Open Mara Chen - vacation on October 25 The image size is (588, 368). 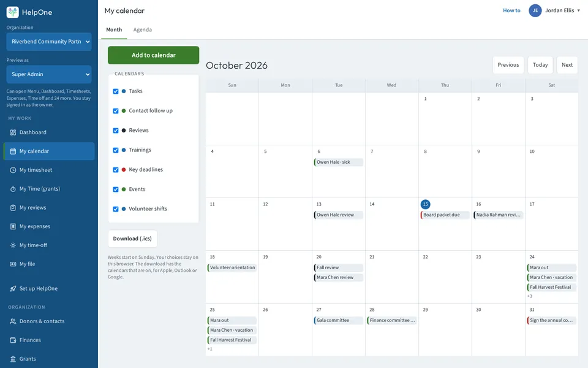click(232, 330)
